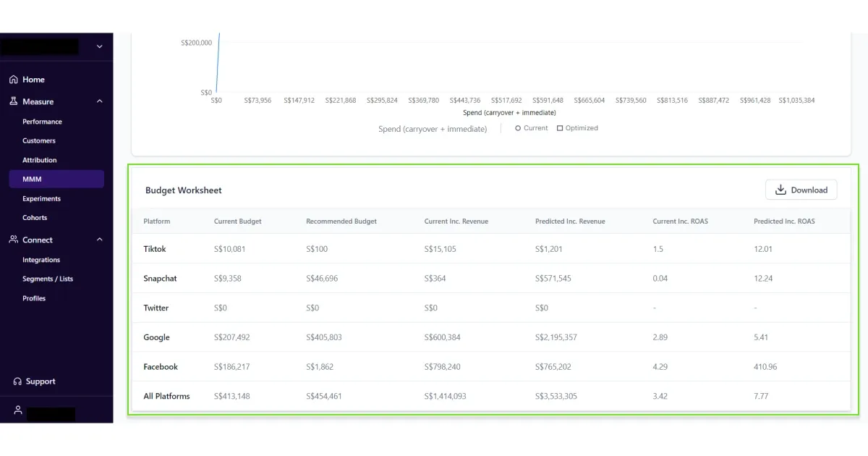
Task: Click All Platforms predicted revenue S$3,533,305
Action: pyautogui.click(x=556, y=396)
